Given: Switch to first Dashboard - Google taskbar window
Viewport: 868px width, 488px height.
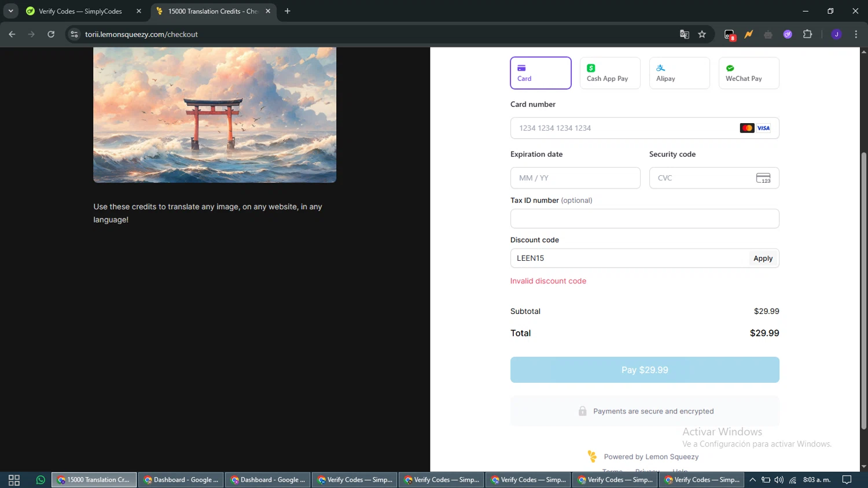Looking at the screenshot, I should [x=181, y=480].
